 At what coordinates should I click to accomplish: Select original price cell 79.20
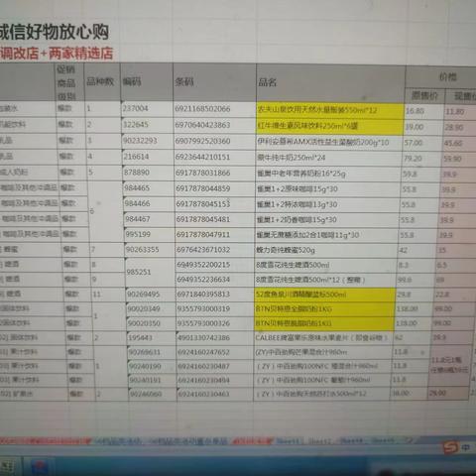421,159
